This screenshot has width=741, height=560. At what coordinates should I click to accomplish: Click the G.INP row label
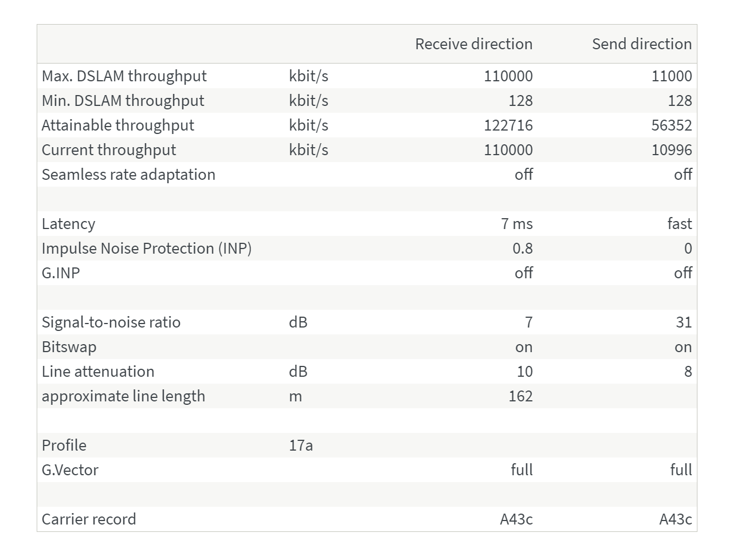[x=61, y=273]
